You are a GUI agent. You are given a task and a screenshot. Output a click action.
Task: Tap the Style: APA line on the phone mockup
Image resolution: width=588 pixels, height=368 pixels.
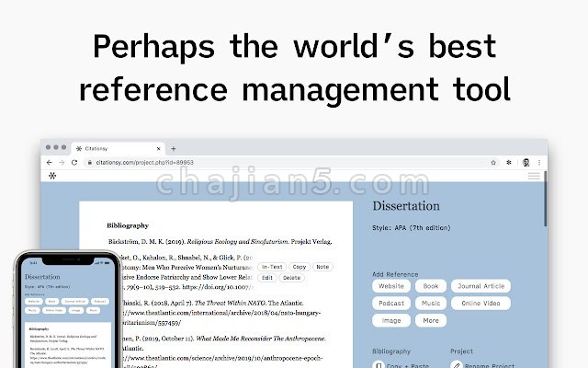coord(47,286)
